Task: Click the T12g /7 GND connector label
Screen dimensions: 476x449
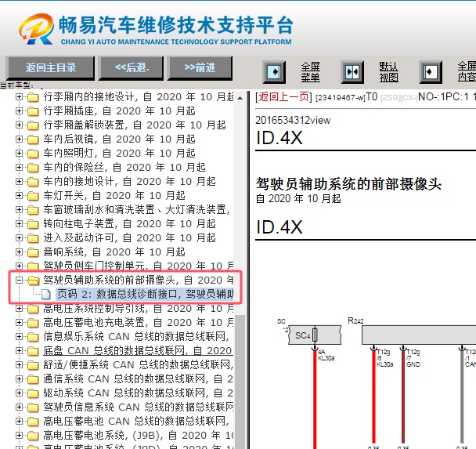Action: coord(413,358)
